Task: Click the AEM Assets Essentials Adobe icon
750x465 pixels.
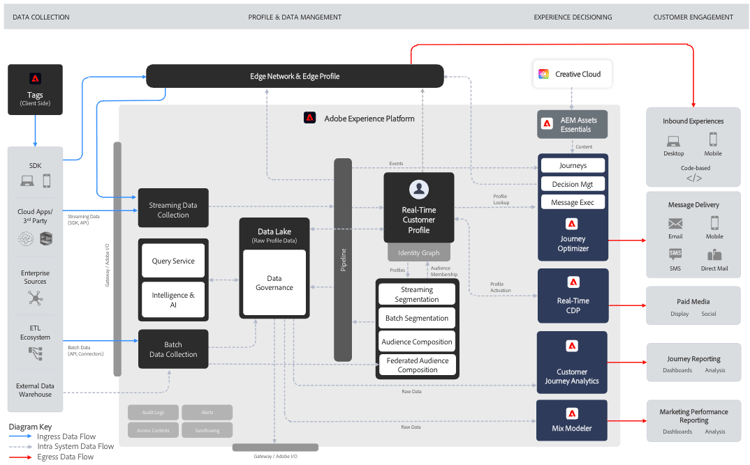Action: (x=547, y=124)
